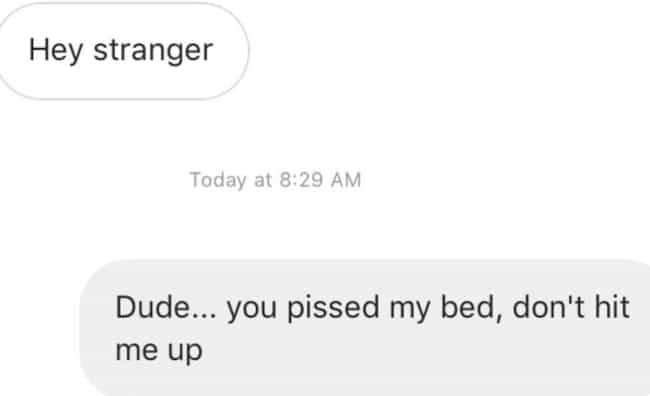Click the "AM" text in timestamp
This screenshot has width=650, height=396.
pos(346,180)
